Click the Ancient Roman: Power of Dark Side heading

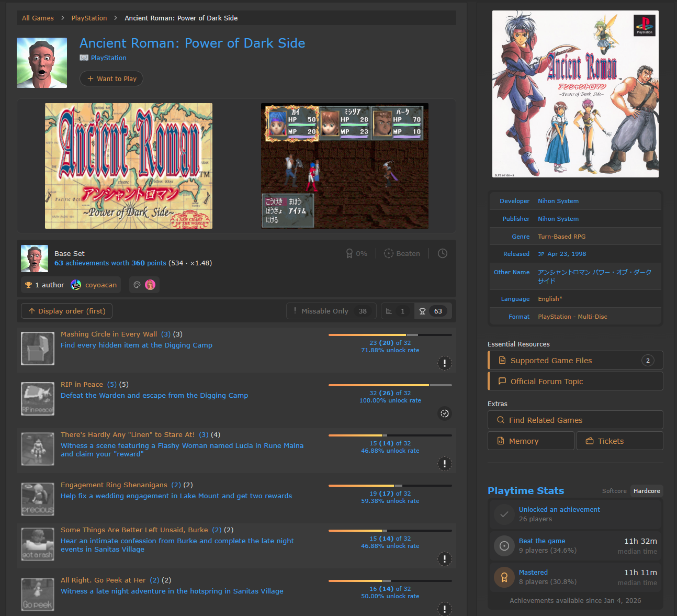click(x=193, y=43)
